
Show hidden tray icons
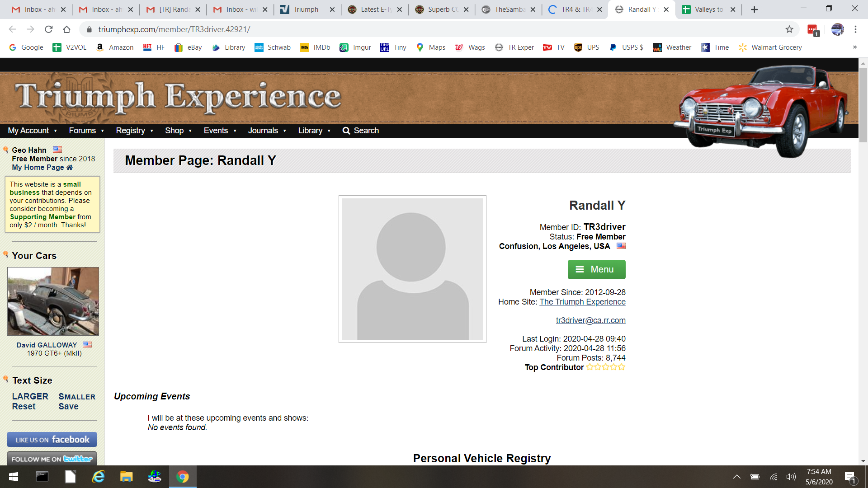[736, 477]
